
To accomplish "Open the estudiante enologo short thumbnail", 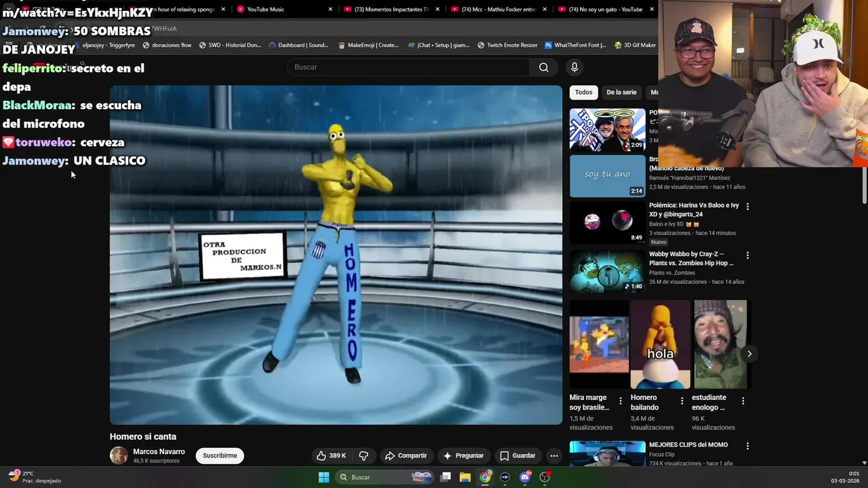I will pyautogui.click(x=720, y=344).
